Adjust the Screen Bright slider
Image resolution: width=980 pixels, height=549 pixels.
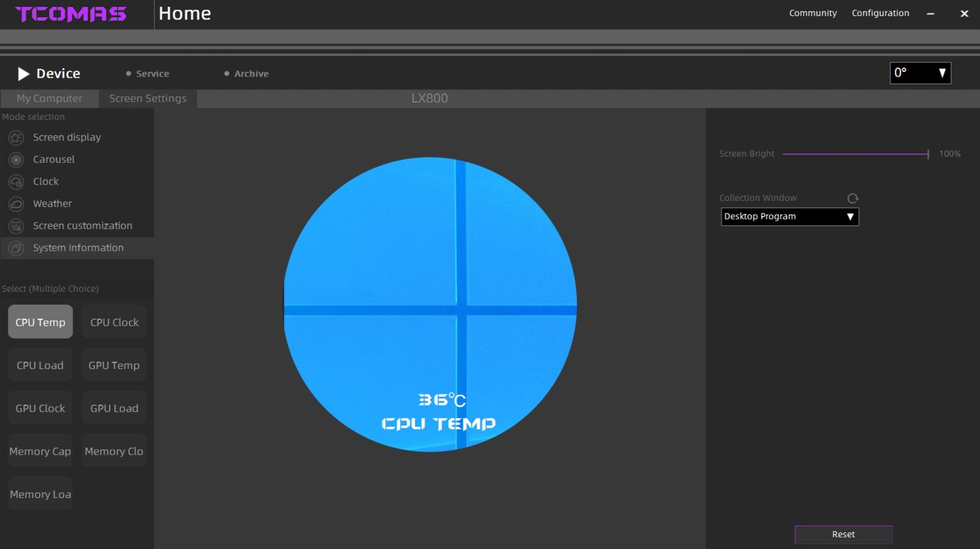point(856,154)
